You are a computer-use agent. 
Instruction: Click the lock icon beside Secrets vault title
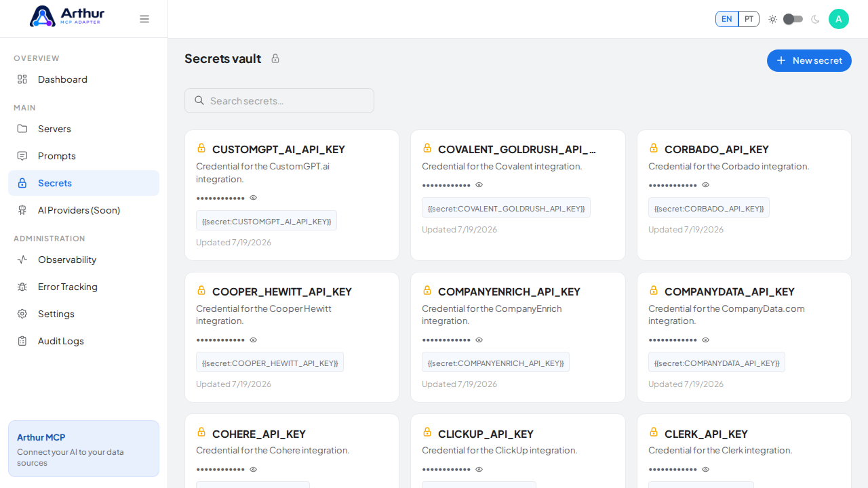275,58
